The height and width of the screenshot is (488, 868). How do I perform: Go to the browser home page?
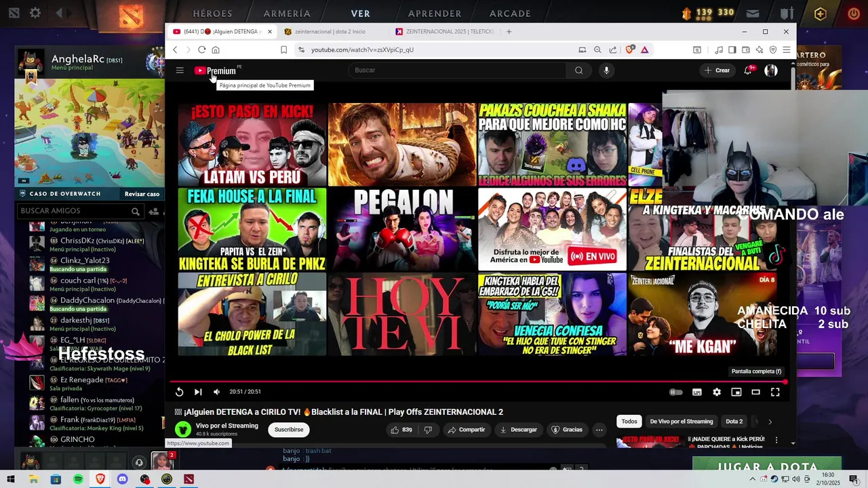(216, 49)
